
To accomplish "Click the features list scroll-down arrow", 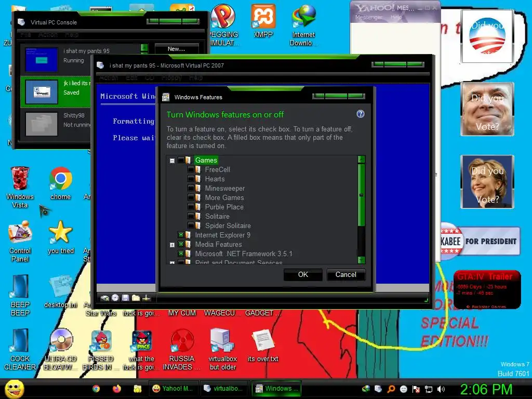I will coord(362,260).
